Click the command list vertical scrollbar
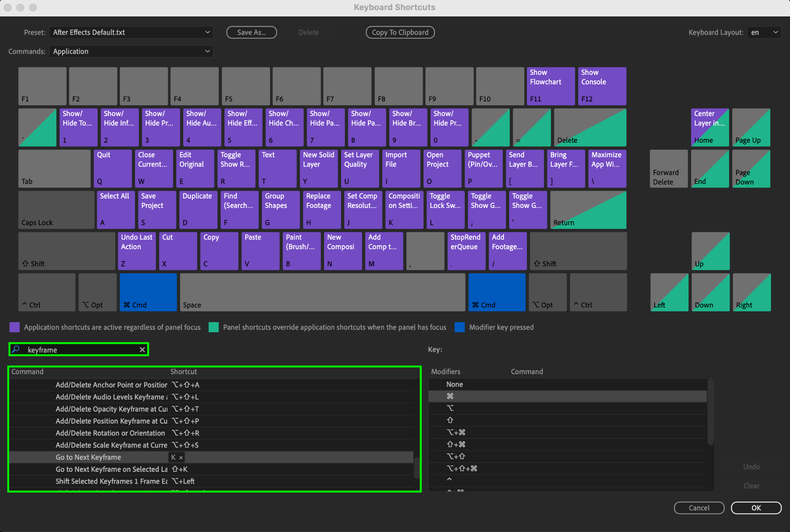 coord(417,468)
